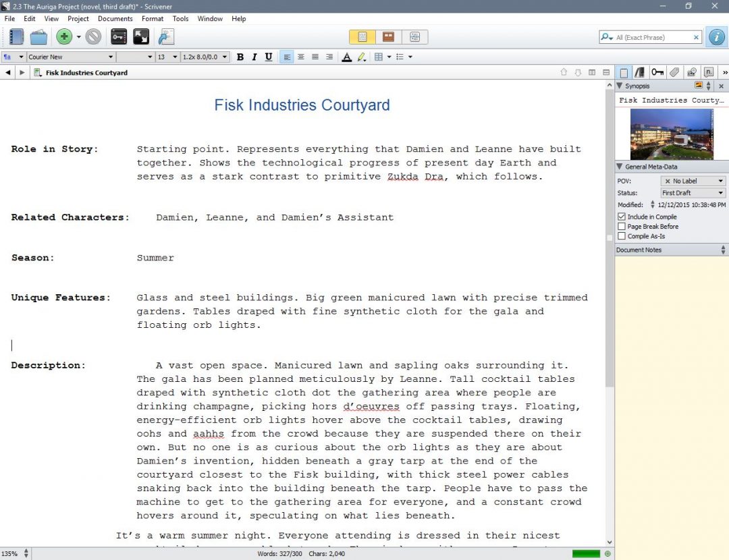Collapse the General Meta-Data section

pos(619,167)
